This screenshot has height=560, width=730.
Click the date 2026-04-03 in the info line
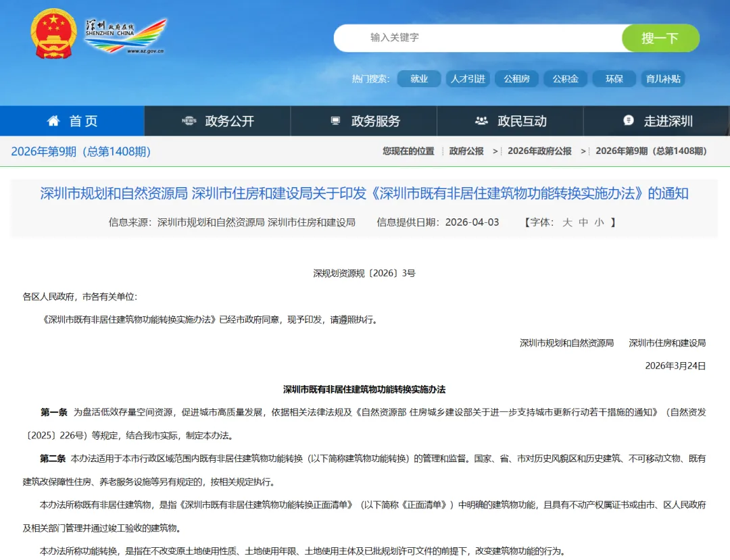[x=472, y=222]
